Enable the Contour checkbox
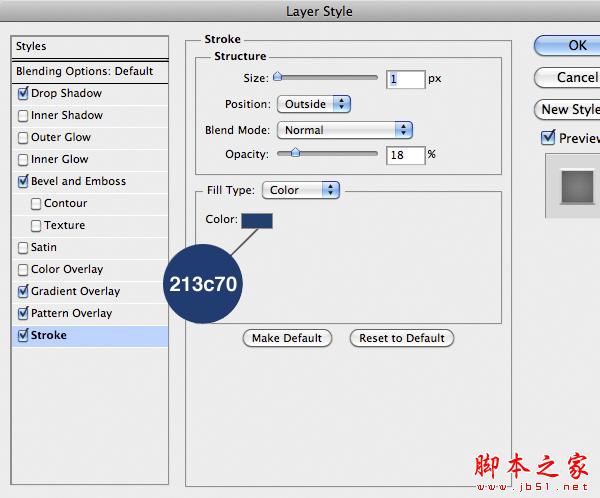The height and width of the screenshot is (498, 600). 36,204
